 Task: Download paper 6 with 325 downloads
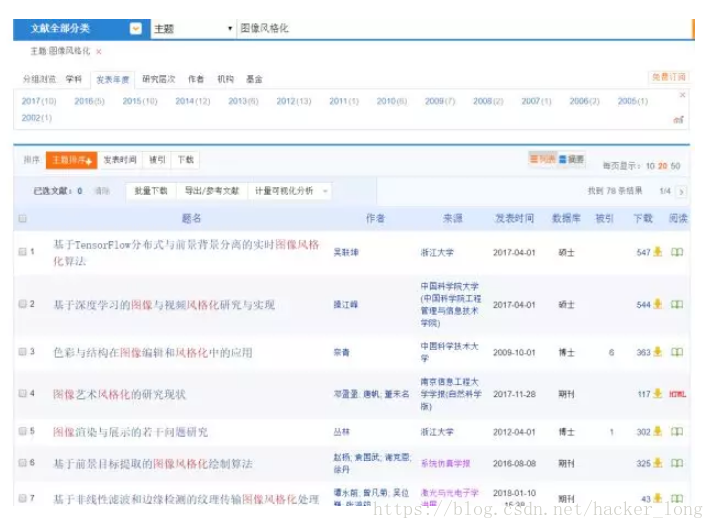coord(658,463)
